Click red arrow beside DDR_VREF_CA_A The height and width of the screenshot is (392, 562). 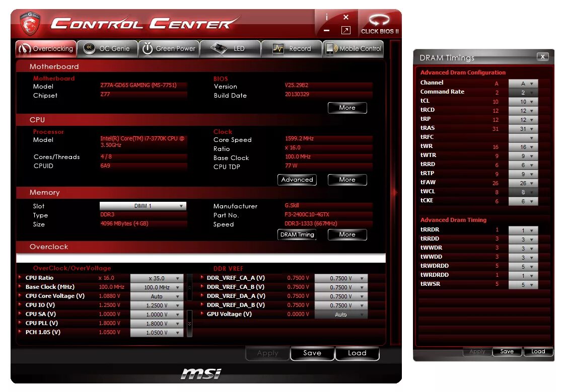(x=202, y=277)
